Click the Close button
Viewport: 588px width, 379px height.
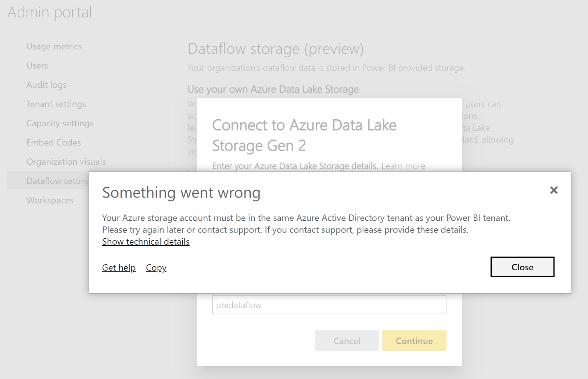tap(522, 267)
